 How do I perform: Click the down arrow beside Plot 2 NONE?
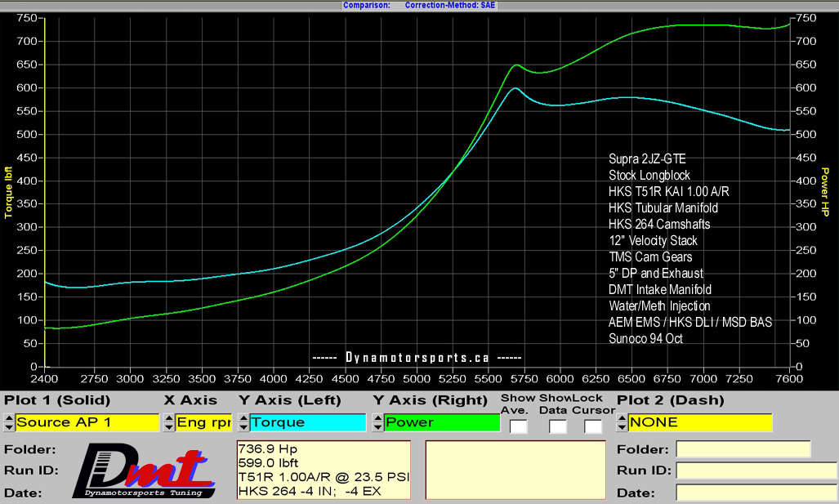(x=622, y=427)
